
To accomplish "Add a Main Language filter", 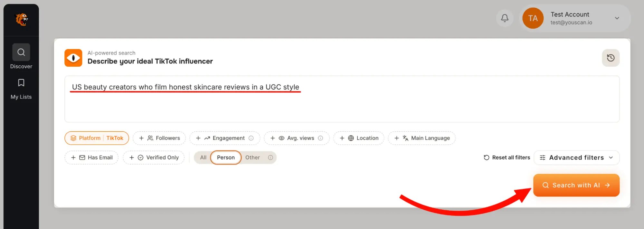I will point(422,138).
